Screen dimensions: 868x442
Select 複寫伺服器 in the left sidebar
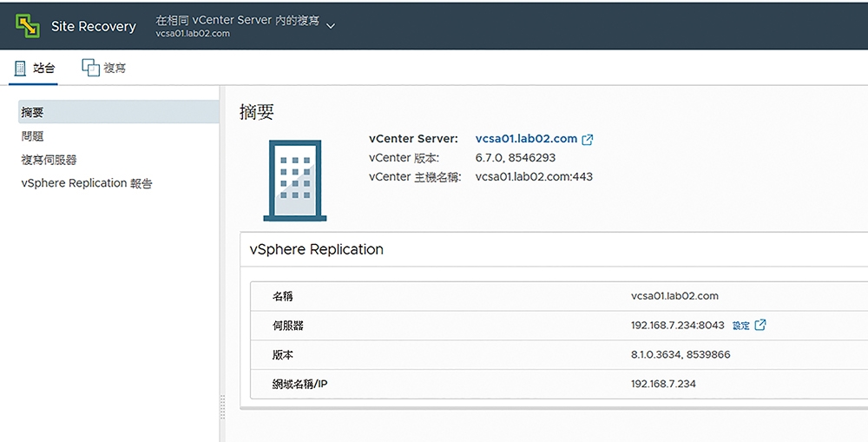(49, 160)
